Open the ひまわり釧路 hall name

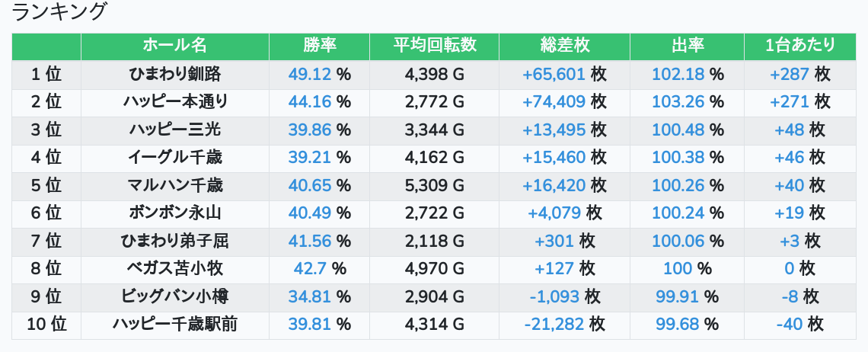175,74
